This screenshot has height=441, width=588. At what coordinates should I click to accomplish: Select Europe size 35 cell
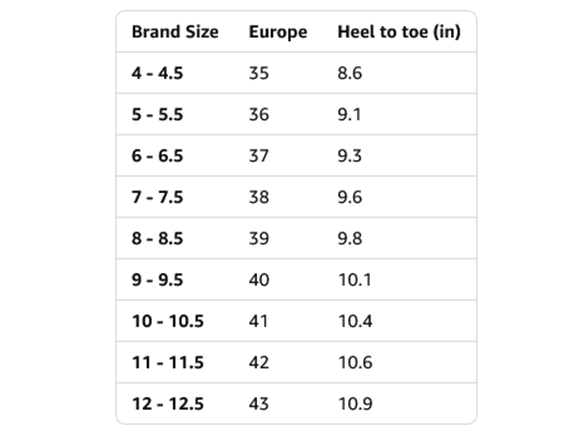click(259, 73)
